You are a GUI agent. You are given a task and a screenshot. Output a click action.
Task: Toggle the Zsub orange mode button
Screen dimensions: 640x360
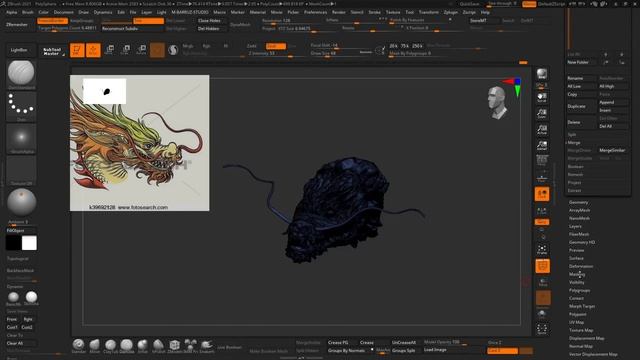pos(276,46)
